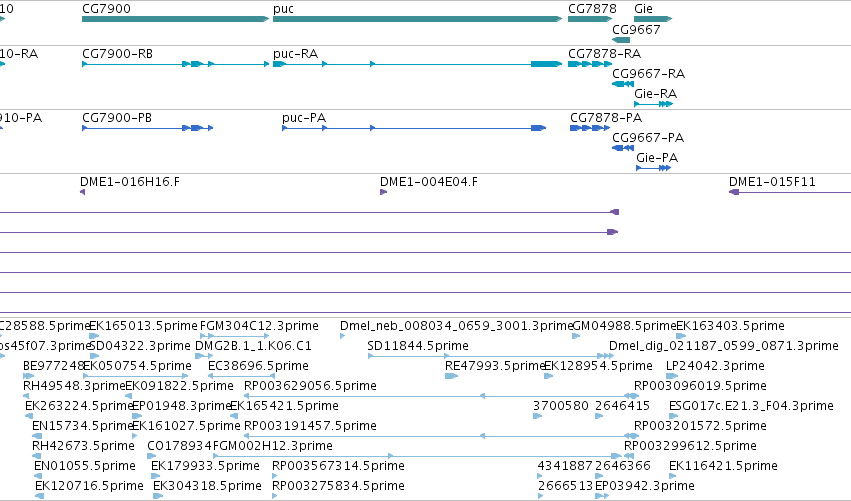Viewport: 851px width, 501px height.
Task: Select the DME1-016H16.F clone end
Action: coord(82,192)
